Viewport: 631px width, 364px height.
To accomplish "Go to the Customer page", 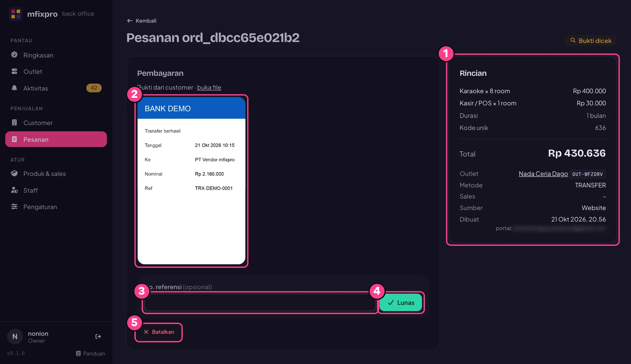I will [56, 122].
